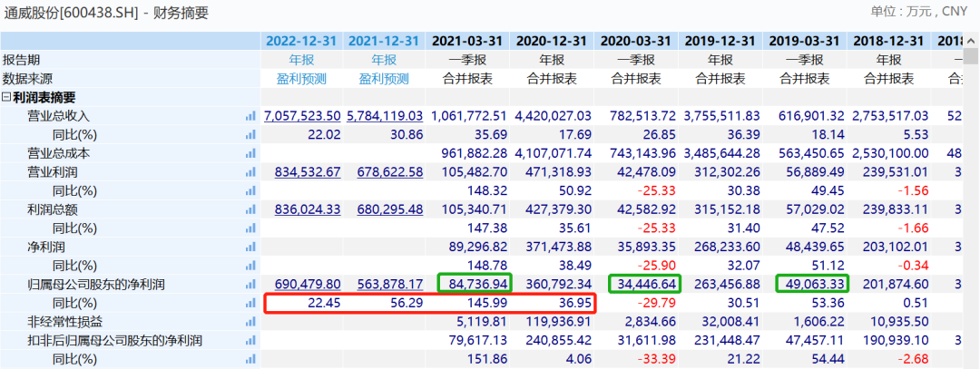The image size is (980, 369).
Task: Click cost value 961,882.28
Action: (475, 153)
